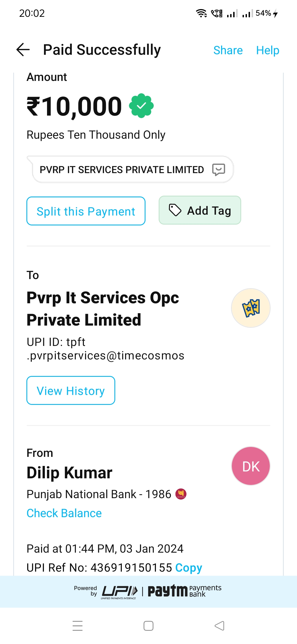This screenshot has width=297, height=644.
Task: Tap the Punjab National Bank logo
Action: click(181, 494)
